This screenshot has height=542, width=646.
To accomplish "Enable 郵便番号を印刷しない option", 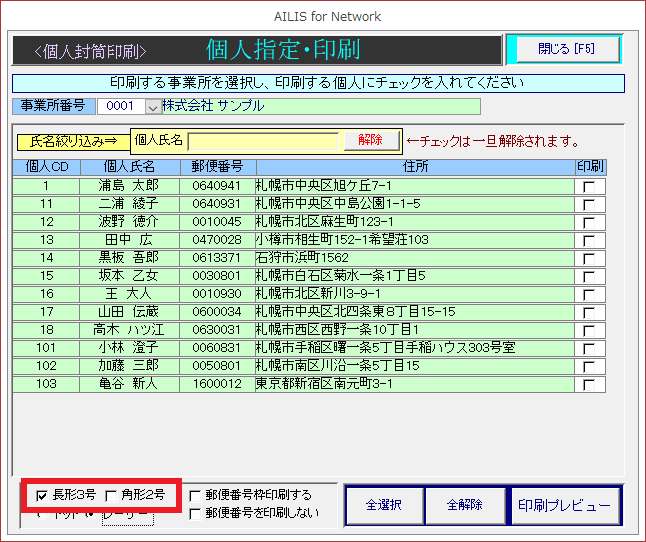I will coord(195,513).
